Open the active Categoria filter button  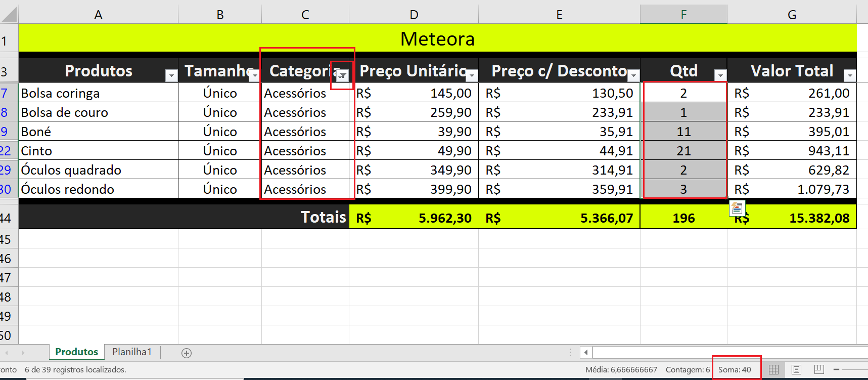pos(343,76)
